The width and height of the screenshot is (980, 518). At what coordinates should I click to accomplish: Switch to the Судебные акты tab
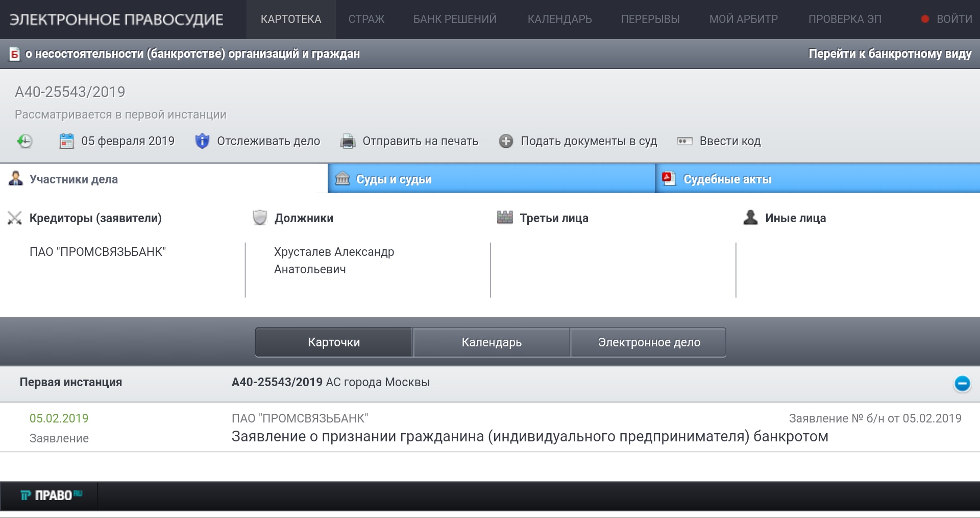(x=727, y=179)
